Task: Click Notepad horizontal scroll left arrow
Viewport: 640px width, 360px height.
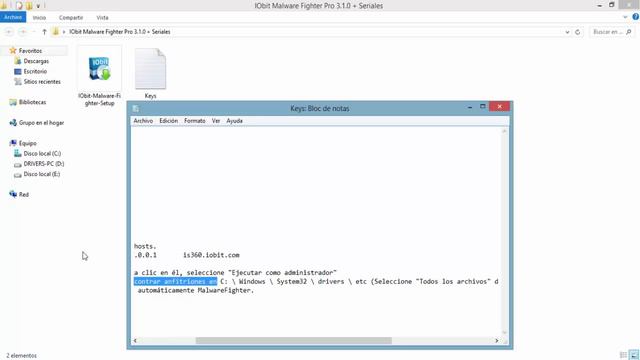Action: tap(135, 340)
